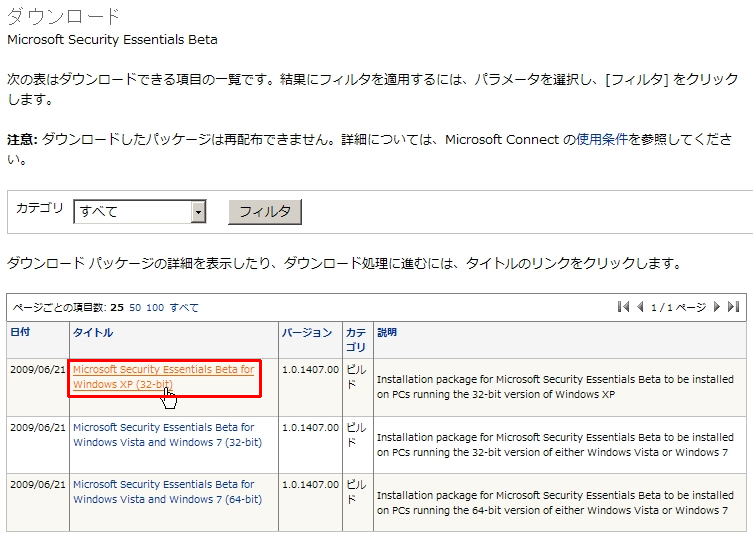
Task: Show 50 items per page
Action: [x=135, y=307]
